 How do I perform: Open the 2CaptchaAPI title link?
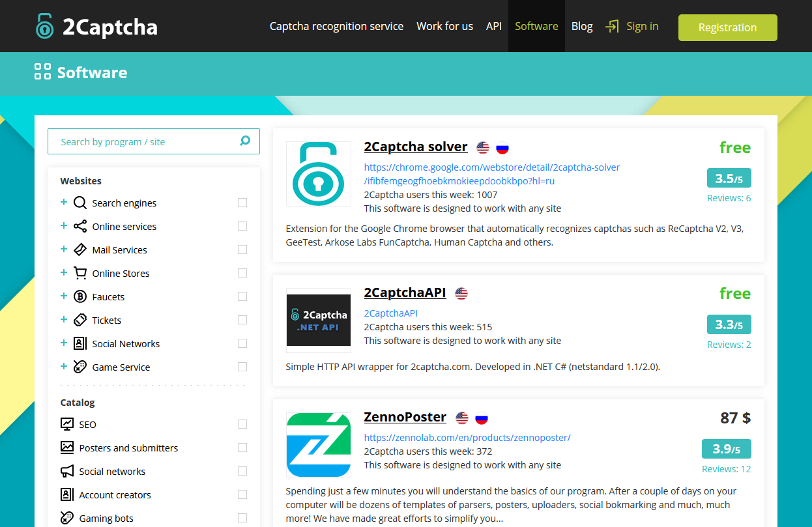click(405, 292)
